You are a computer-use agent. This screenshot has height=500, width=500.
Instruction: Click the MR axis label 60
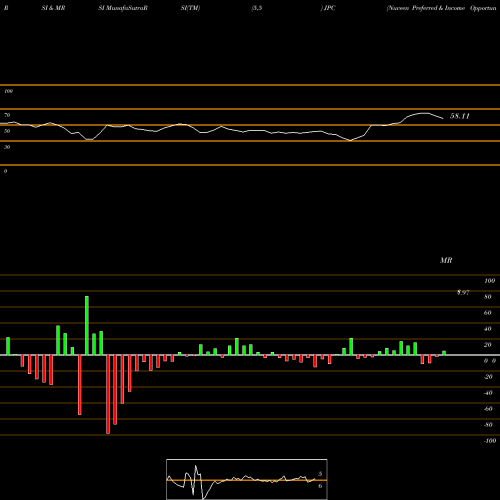(x=488, y=313)
